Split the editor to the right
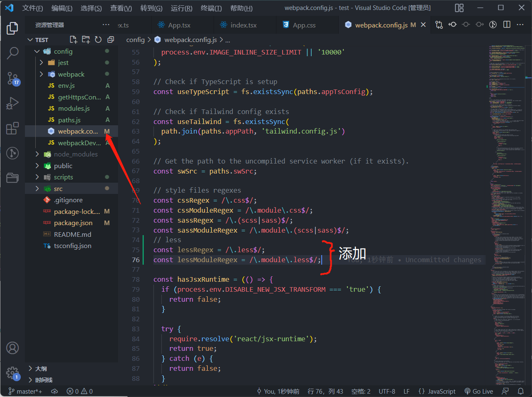Viewport: 532px width, 397px height. pyautogui.click(x=507, y=25)
